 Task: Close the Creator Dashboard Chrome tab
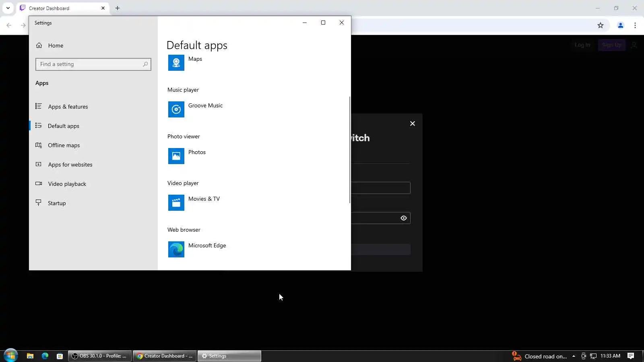coord(103,8)
